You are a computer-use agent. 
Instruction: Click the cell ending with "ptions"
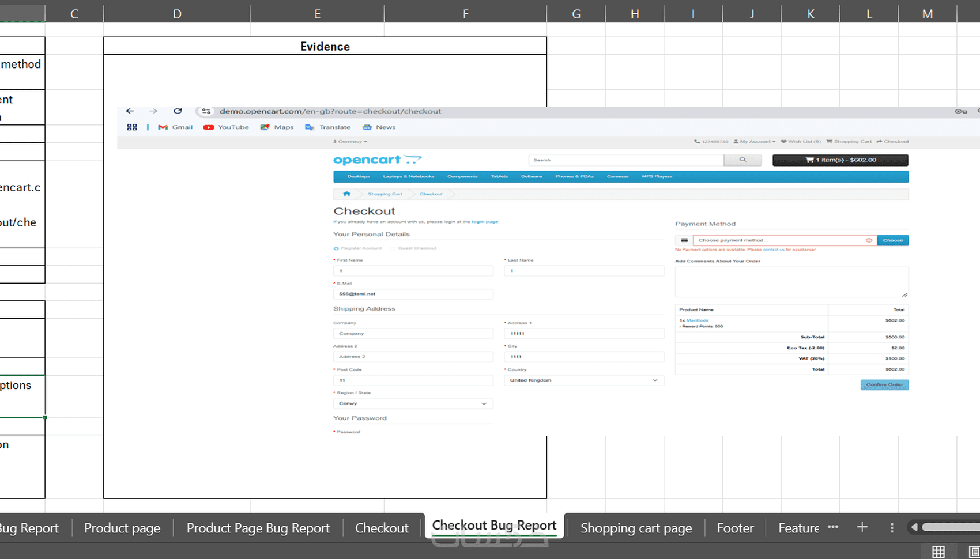pyautogui.click(x=22, y=396)
